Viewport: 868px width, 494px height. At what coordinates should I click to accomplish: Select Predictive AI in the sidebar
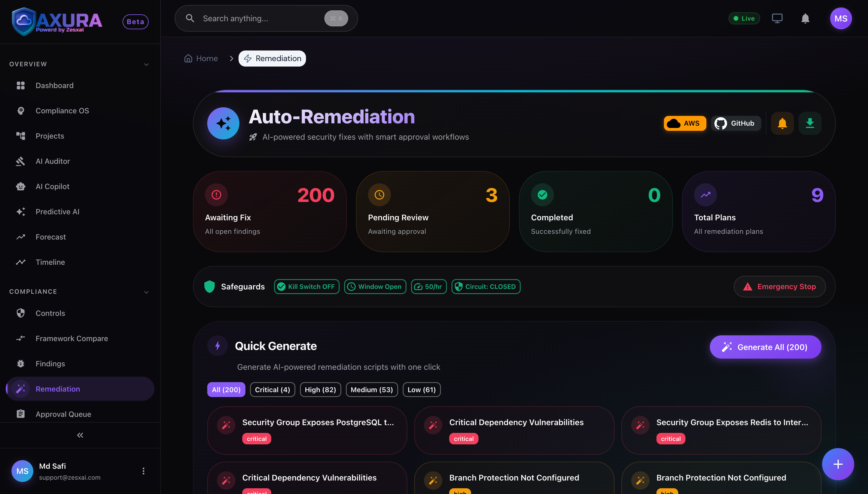57,211
